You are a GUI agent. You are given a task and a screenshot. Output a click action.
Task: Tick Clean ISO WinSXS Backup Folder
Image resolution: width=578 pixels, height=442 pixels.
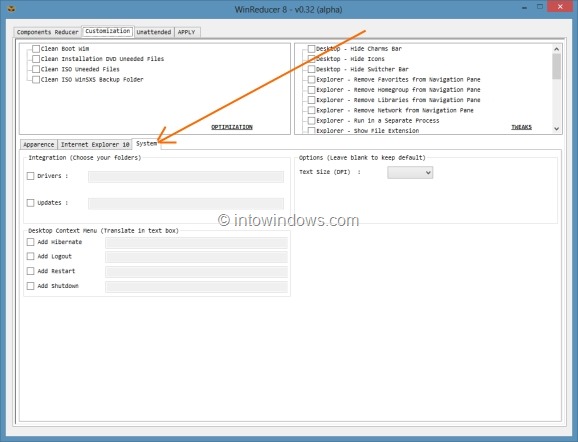pyautogui.click(x=36, y=80)
